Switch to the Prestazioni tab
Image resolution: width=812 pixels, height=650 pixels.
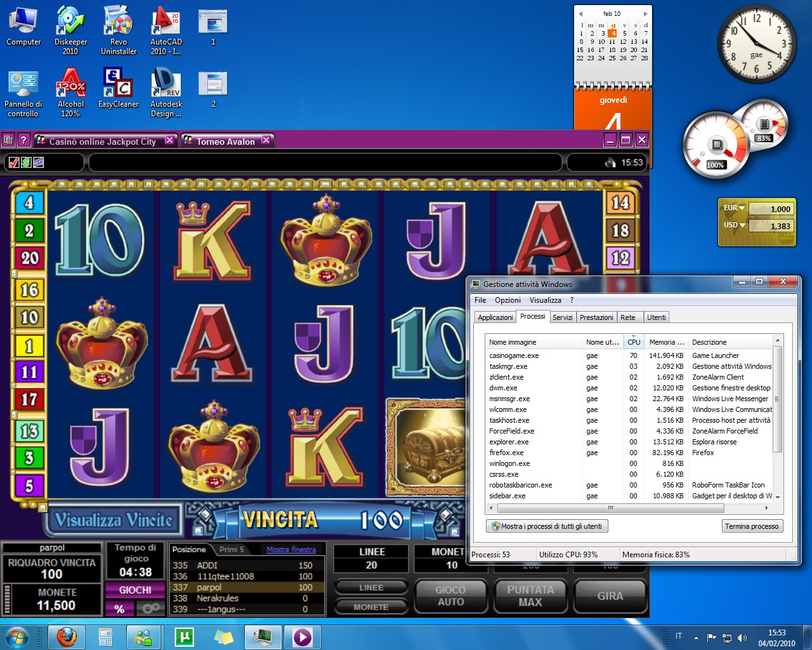tap(596, 317)
